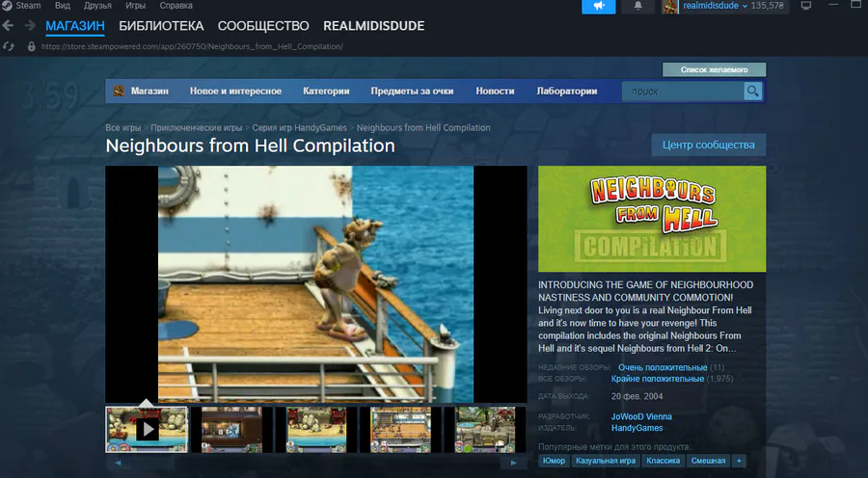Click the padlock icon beside URL
868x478 pixels.
[32, 46]
